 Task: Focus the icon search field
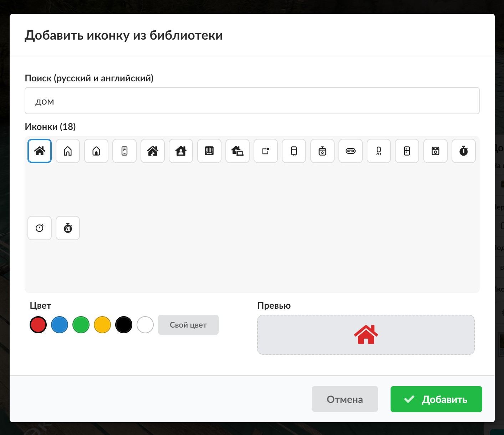pyautogui.click(x=252, y=101)
